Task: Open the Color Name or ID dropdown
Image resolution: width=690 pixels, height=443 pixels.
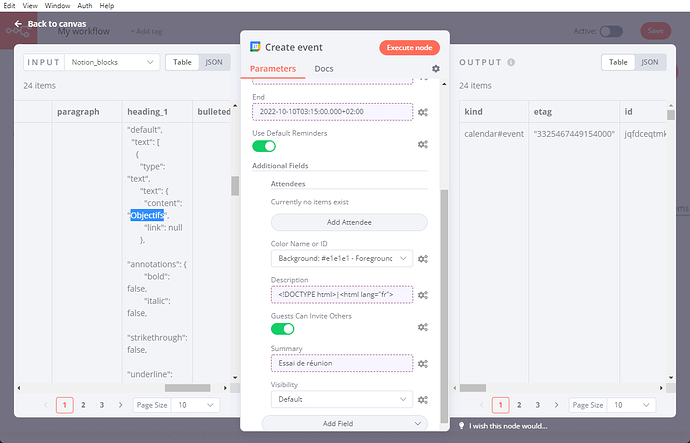Action: pos(342,258)
